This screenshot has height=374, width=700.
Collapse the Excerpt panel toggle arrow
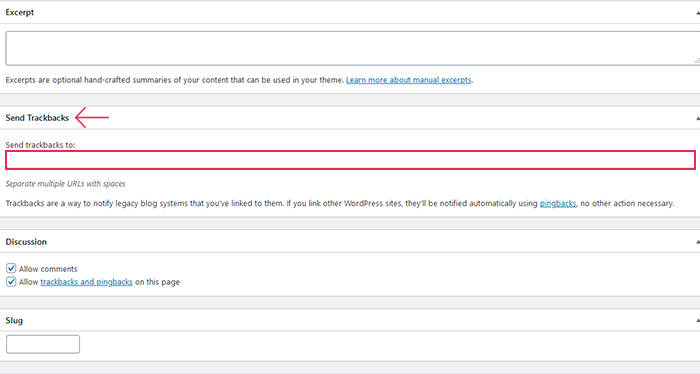[x=698, y=13]
